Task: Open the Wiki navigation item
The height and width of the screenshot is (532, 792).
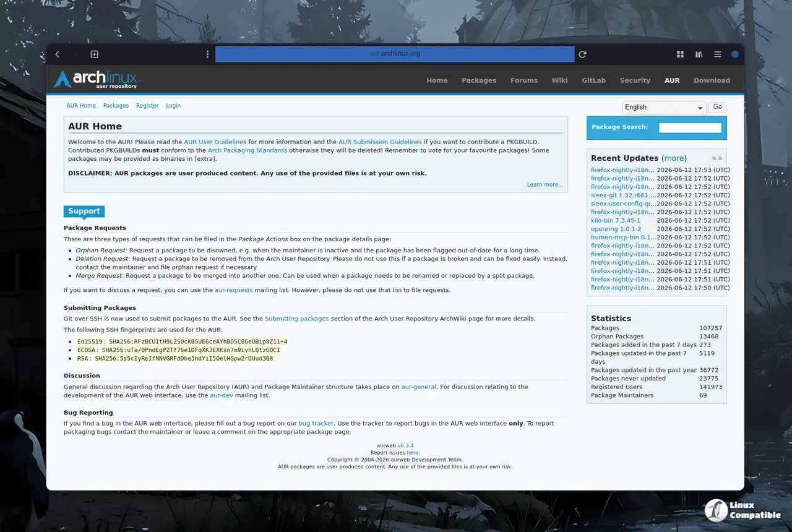Action: point(559,80)
